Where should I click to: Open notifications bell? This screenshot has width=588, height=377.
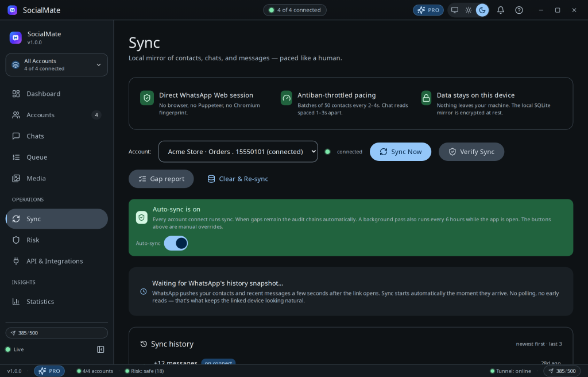coord(501,10)
